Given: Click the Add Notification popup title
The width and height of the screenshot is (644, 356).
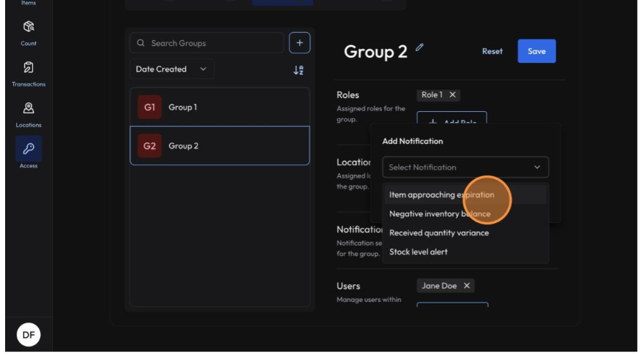Looking at the screenshot, I should 412,141.
